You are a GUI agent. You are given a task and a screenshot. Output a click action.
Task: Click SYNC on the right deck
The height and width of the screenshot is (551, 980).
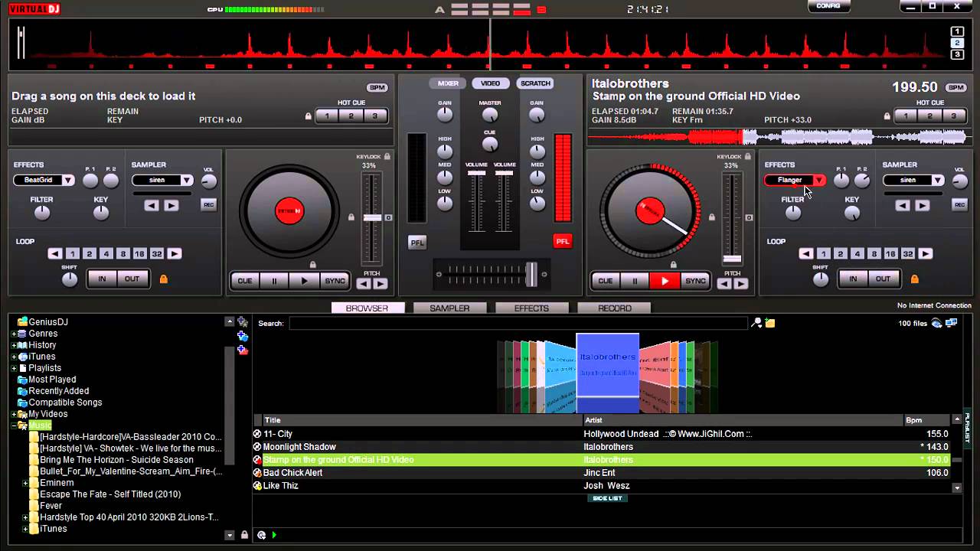[695, 281]
